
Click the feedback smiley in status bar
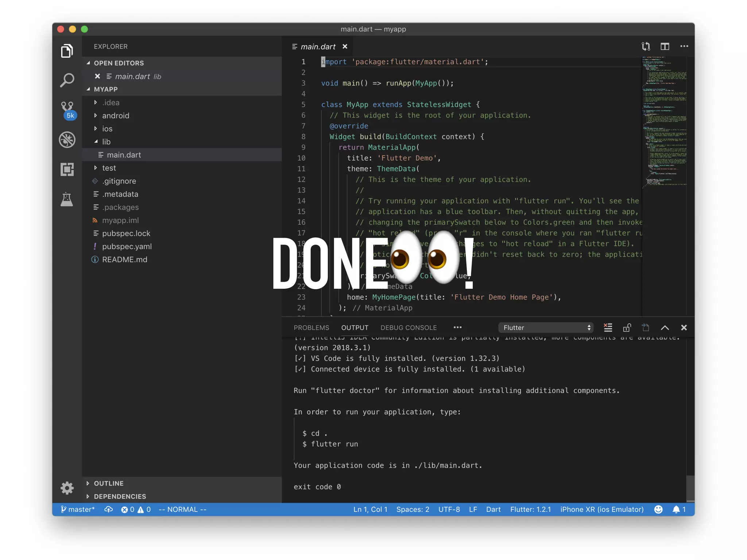pos(658,509)
